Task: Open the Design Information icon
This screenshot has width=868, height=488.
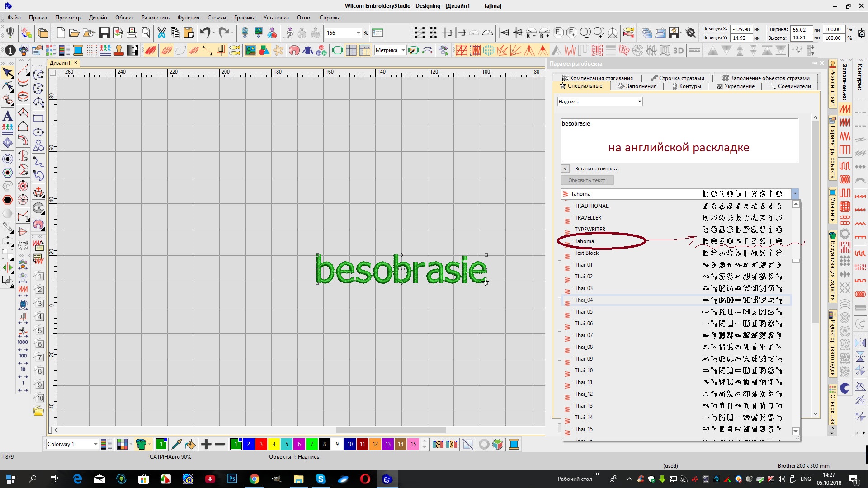Action: point(10,50)
